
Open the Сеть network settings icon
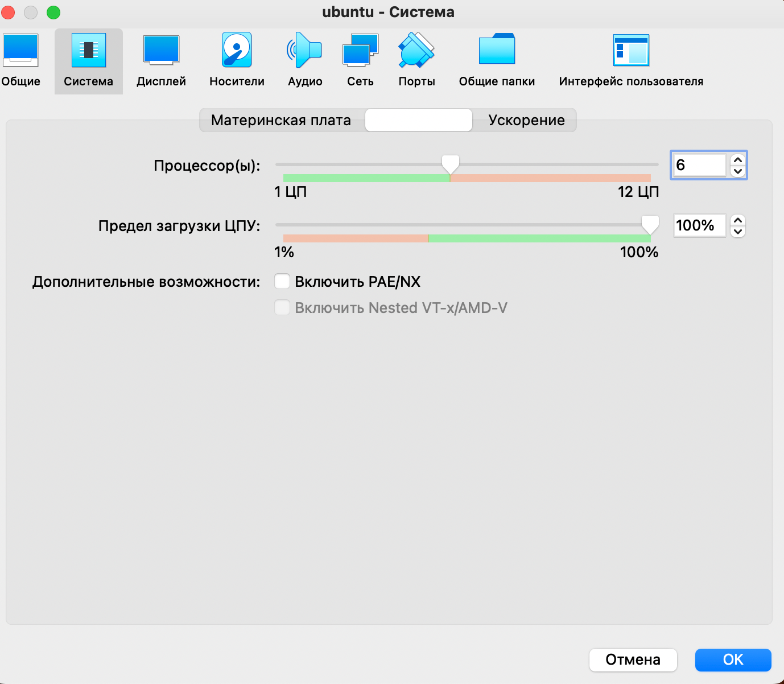tap(360, 51)
